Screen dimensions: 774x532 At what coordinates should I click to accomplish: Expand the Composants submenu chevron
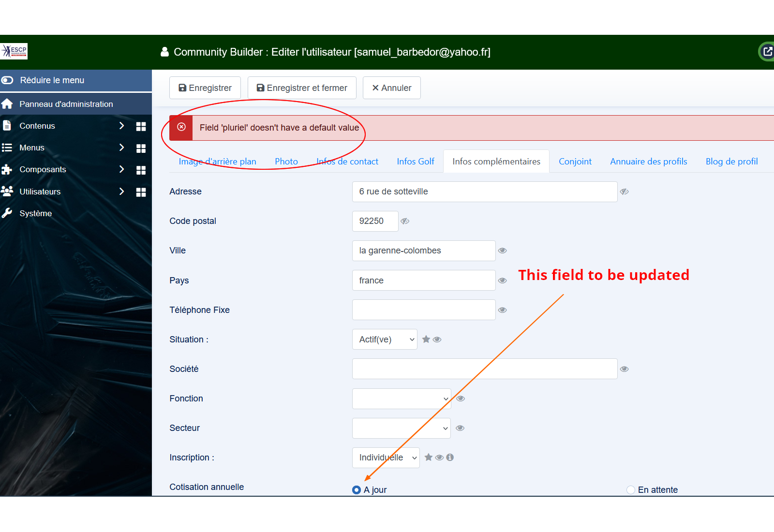(x=121, y=169)
